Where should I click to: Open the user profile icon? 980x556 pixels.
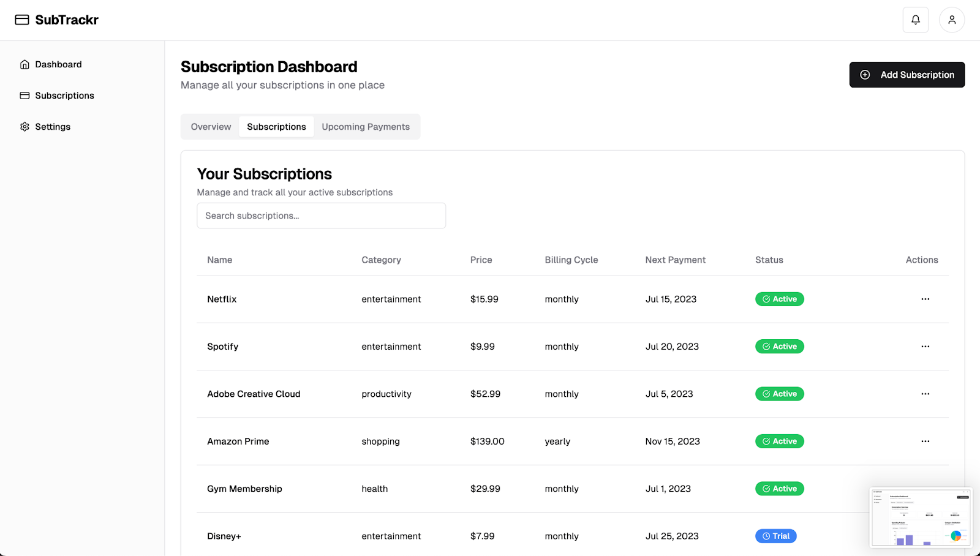click(x=952, y=20)
